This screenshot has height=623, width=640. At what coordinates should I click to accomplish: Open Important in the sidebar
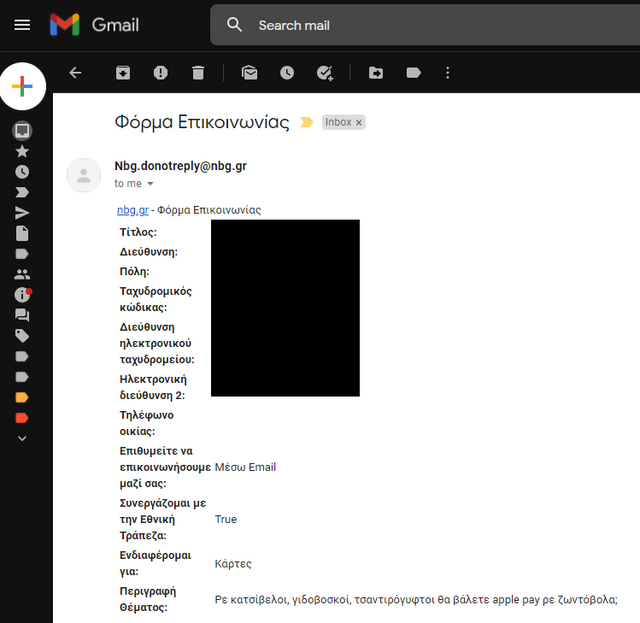pos(22,192)
